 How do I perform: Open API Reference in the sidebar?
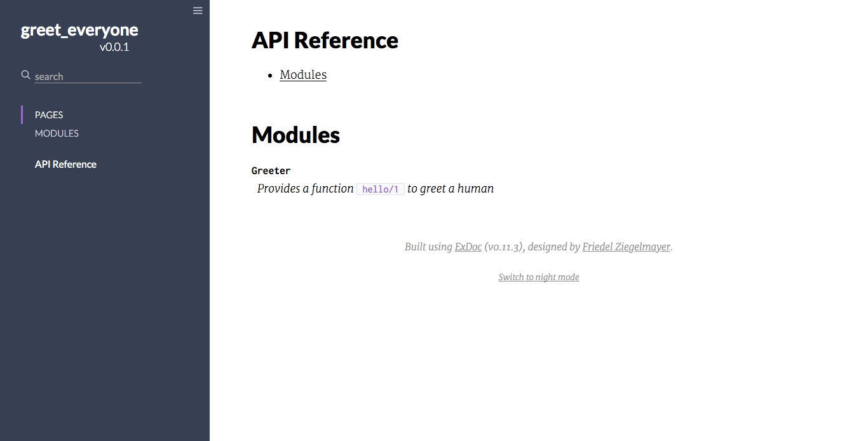coord(65,164)
